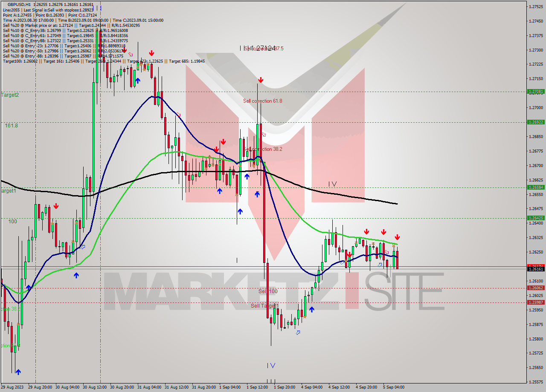Click the 1.27300 price axis value
This screenshot has height=392, width=546.
536,50
